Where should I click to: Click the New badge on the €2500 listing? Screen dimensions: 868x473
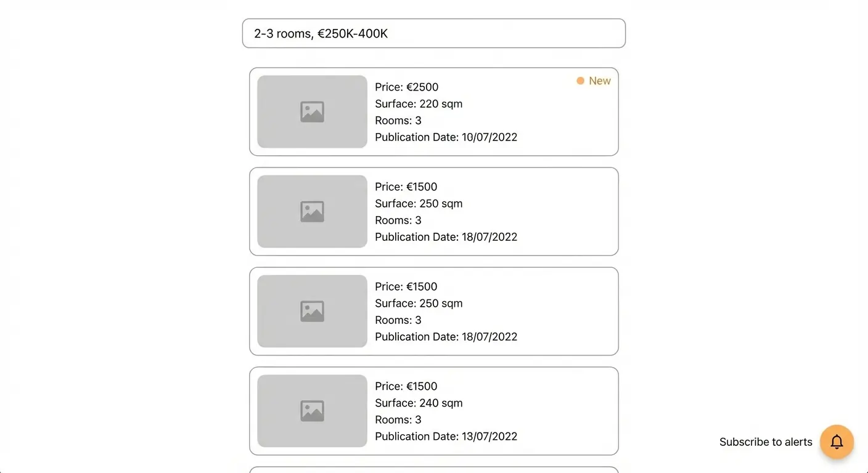click(594, 81)
